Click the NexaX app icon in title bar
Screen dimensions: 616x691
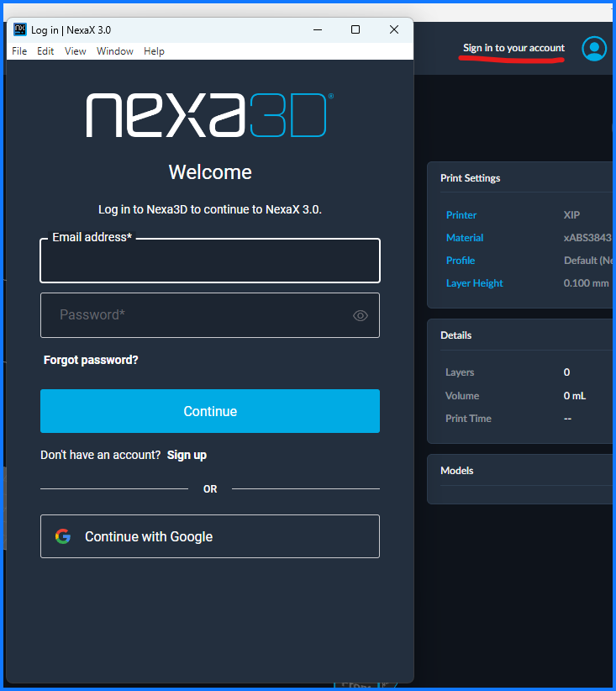[20, 29]
